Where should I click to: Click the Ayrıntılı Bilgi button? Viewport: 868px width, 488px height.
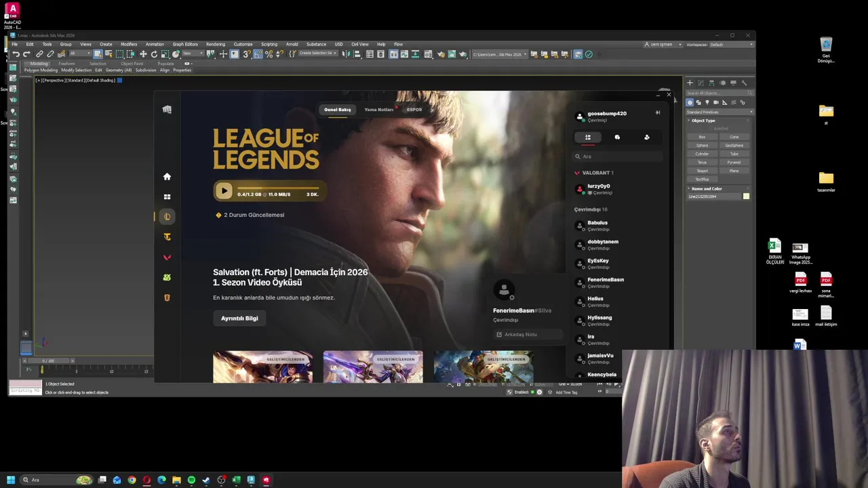[239, 318]
